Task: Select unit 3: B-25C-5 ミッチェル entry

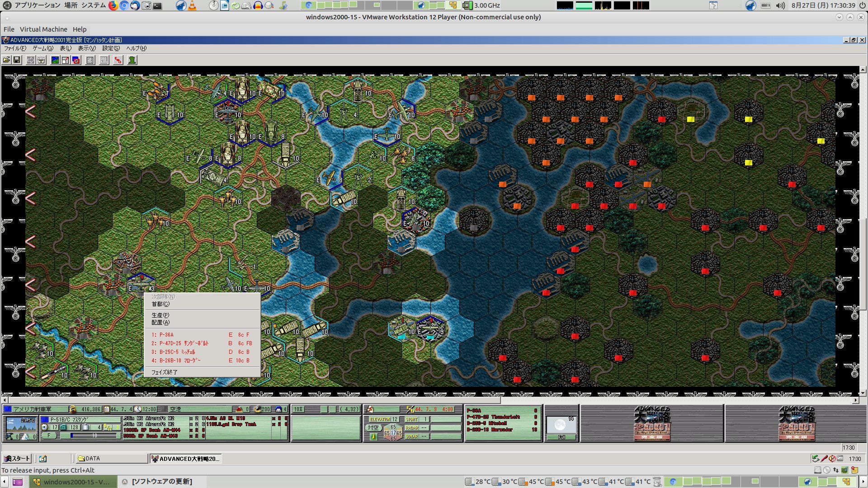Action: click(202, 352)
